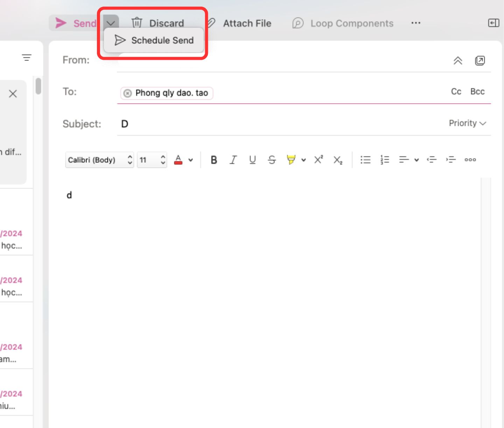
Task: Expand the alignment options arrow
Action: [416, 160]
